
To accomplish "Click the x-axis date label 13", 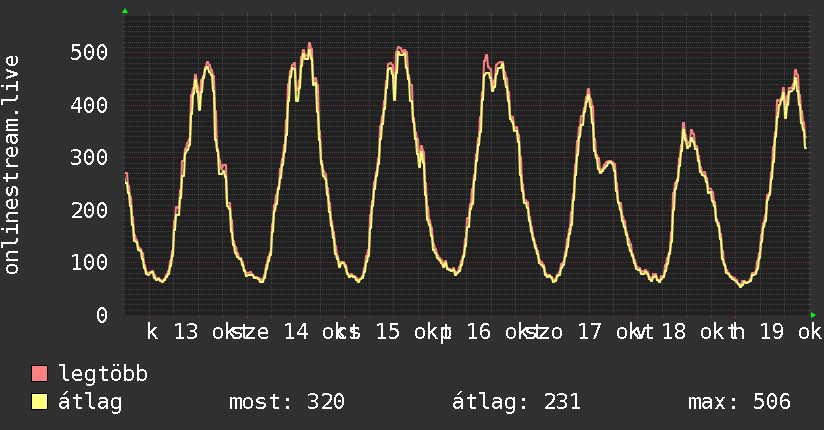I will click(x=186, y=332).
